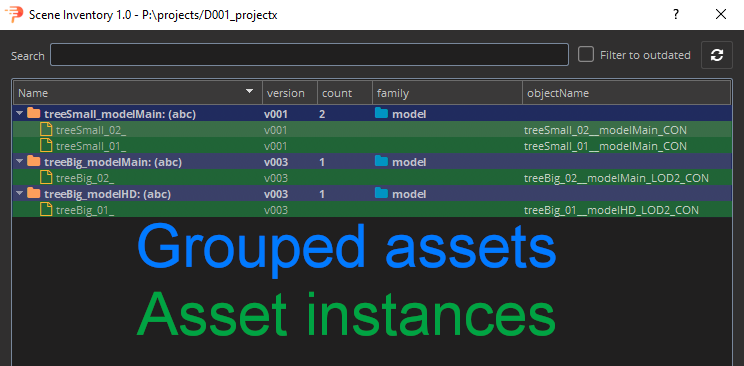Viewport: 744px width, 366px height.
Task: Click the v001 version cell of treeSmall_02_
Action: 276,130
